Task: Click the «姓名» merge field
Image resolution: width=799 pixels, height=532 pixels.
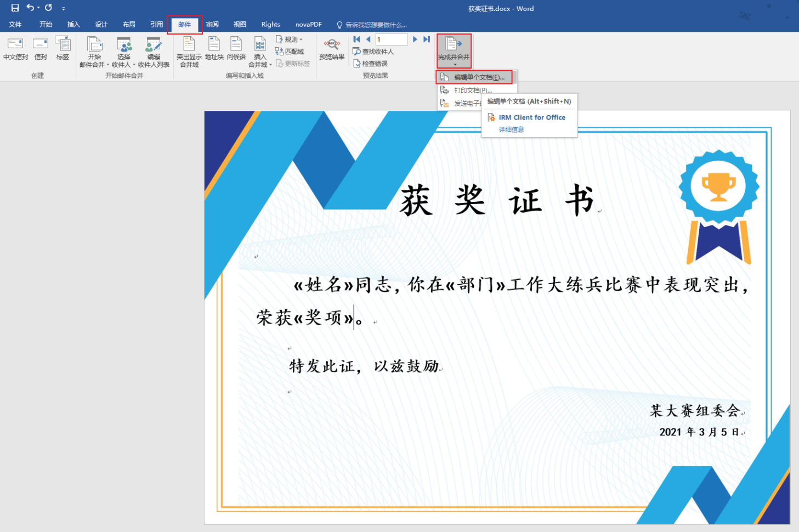Action: 325,285
